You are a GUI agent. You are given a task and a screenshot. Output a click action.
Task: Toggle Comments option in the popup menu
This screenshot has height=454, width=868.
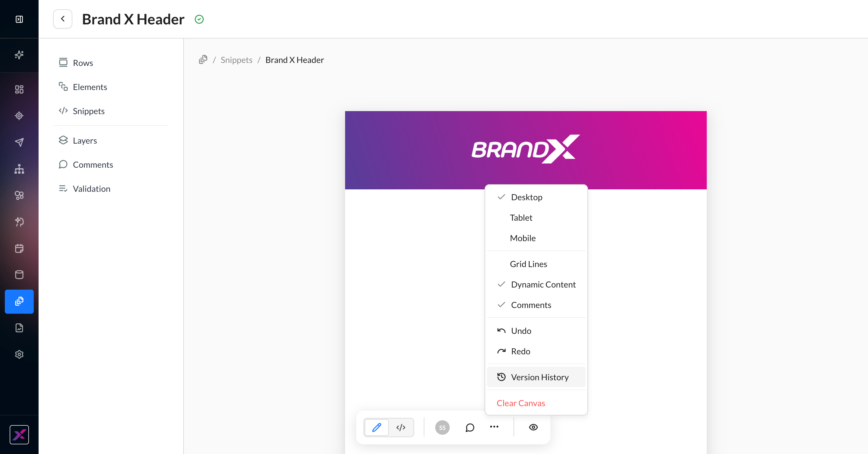[536, 305]
